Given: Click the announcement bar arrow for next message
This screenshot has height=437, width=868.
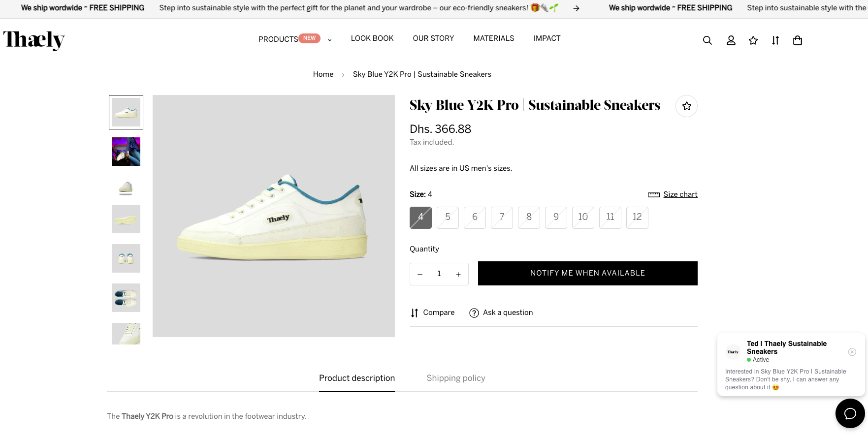Looking at the screenshot, I should [x=575, y=8].
